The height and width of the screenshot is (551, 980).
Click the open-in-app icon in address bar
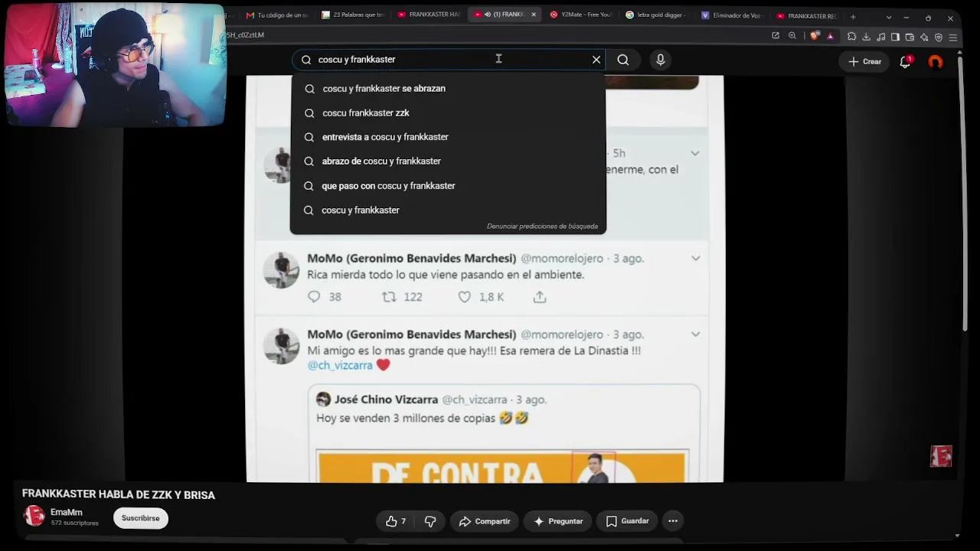coord(776,36)
